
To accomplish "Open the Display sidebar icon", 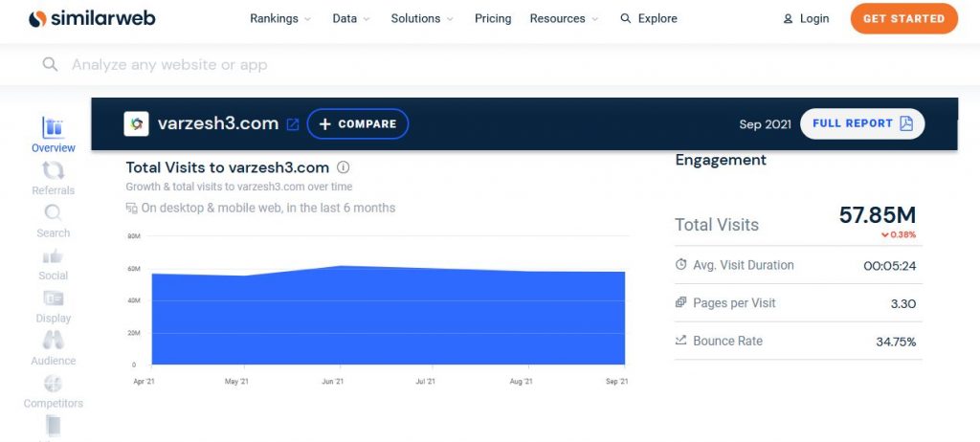I will [x=54, y=299].
